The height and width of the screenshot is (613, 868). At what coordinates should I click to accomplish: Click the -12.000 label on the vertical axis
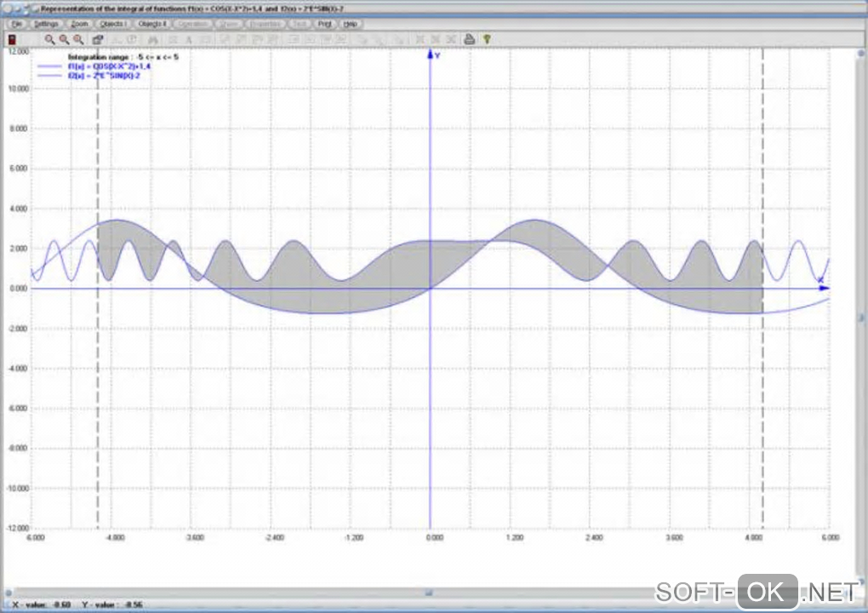[x=18, y=528]
